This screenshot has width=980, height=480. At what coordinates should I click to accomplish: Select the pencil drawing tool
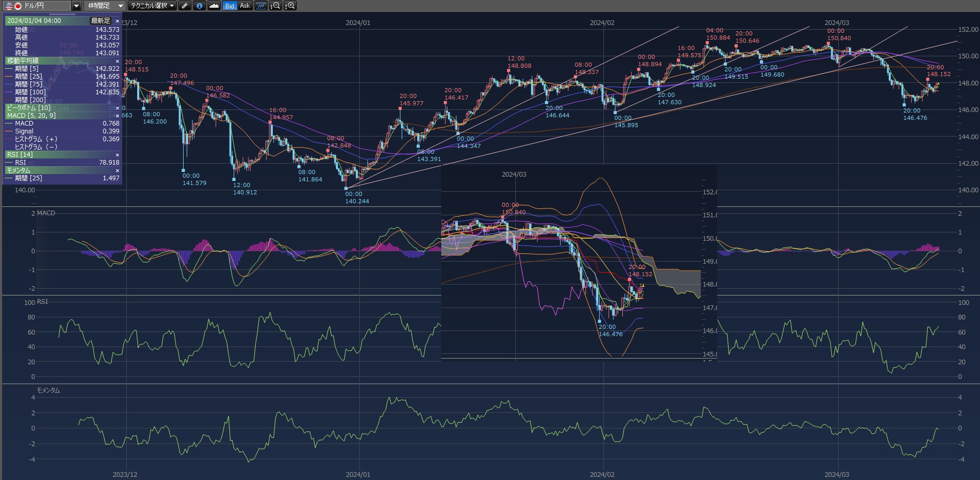coord(185,6)
